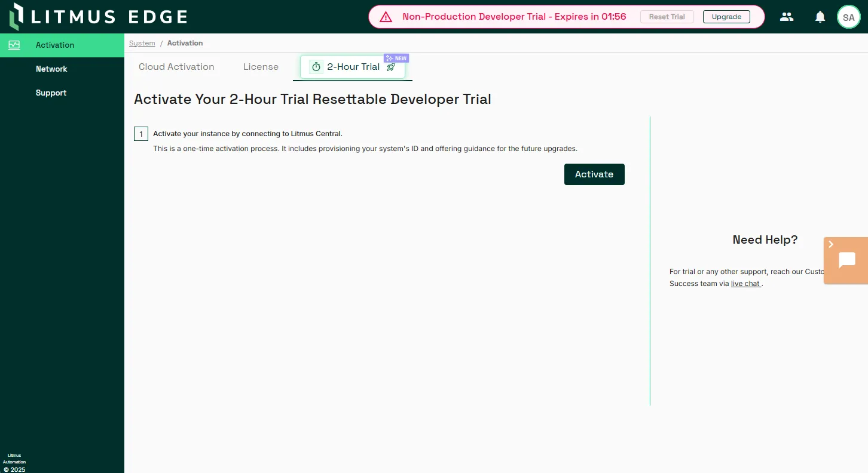This screenshot has width=868, height=473.
Task: Click the 'one-time activation process' description text
Action: click(x=365, y=149)
